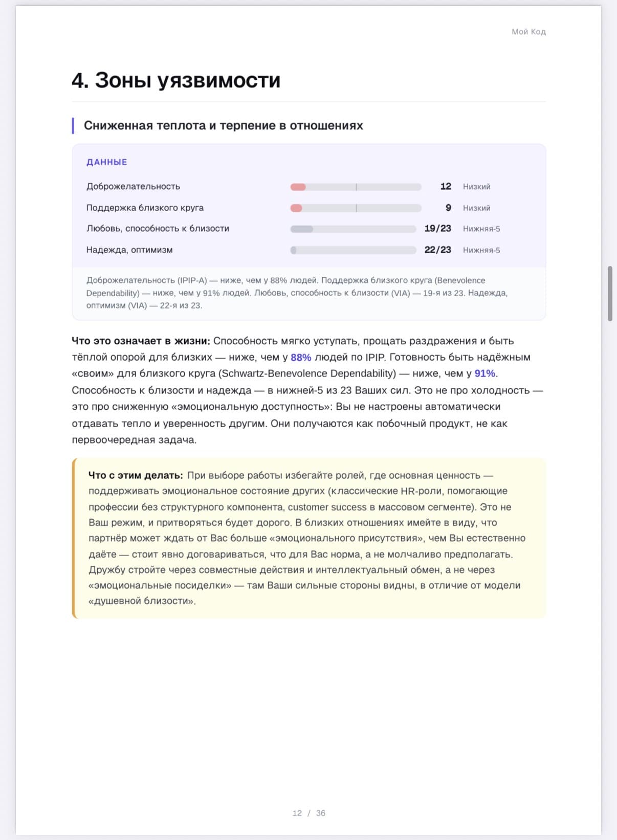Click "Низкий" next to Поддержка близкого круга

click(476, 208)
